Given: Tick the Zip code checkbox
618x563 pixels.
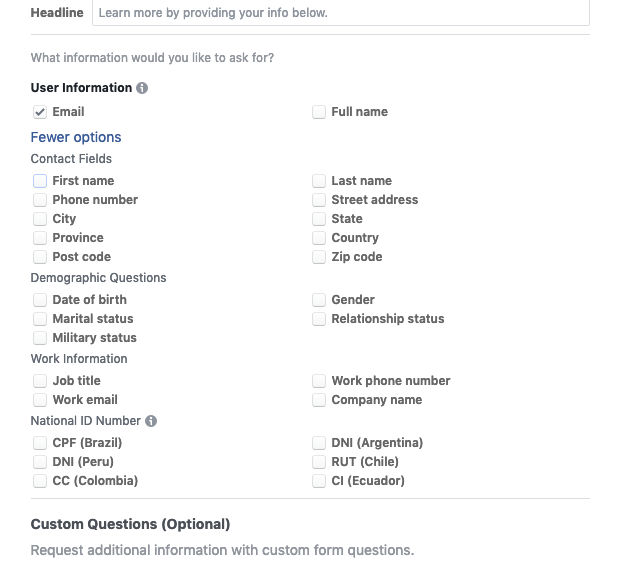Looking at the screenshot, I should [x=319, y=257].
